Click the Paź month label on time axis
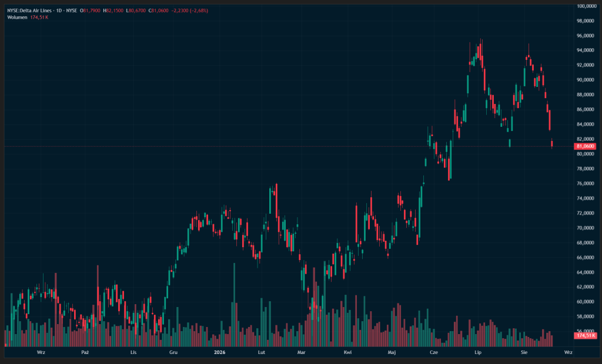Viewport: 602px width, 364px height. pos(85,352)
